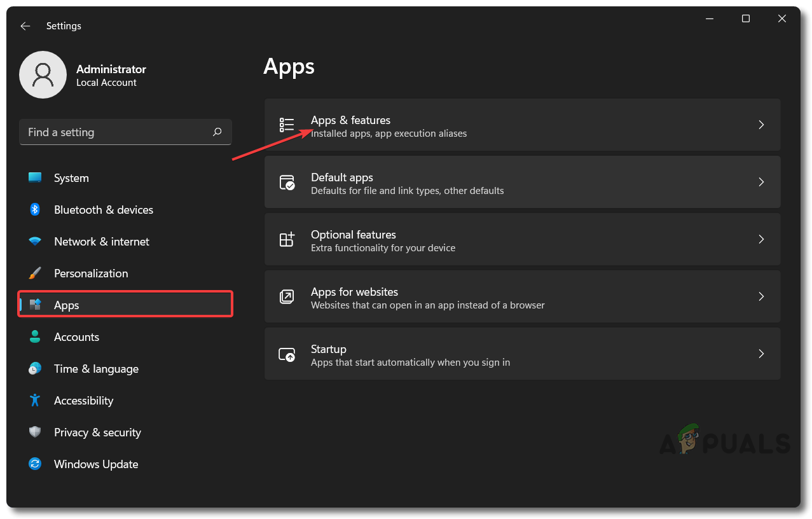Open Default apps chevron arrow
This screenshot has width=812, height=519.
coord(761,183)
